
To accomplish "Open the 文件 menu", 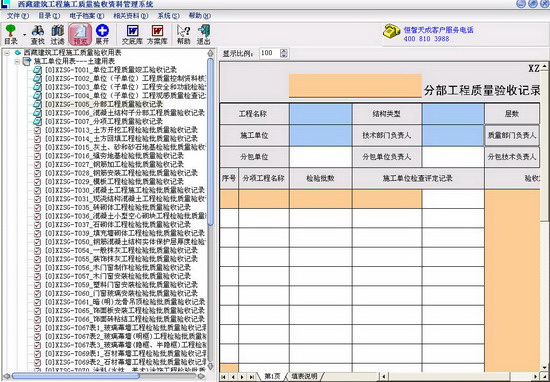I will coord(18,16).
